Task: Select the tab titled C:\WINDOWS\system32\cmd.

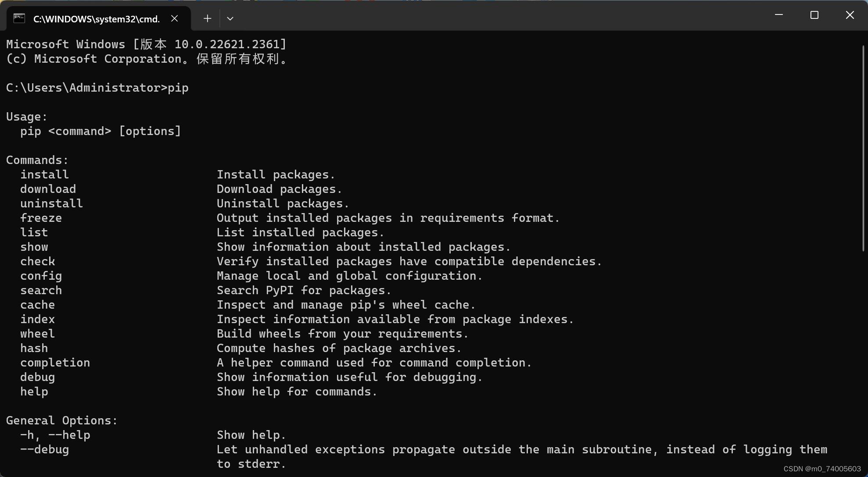Action: (97, 19)
